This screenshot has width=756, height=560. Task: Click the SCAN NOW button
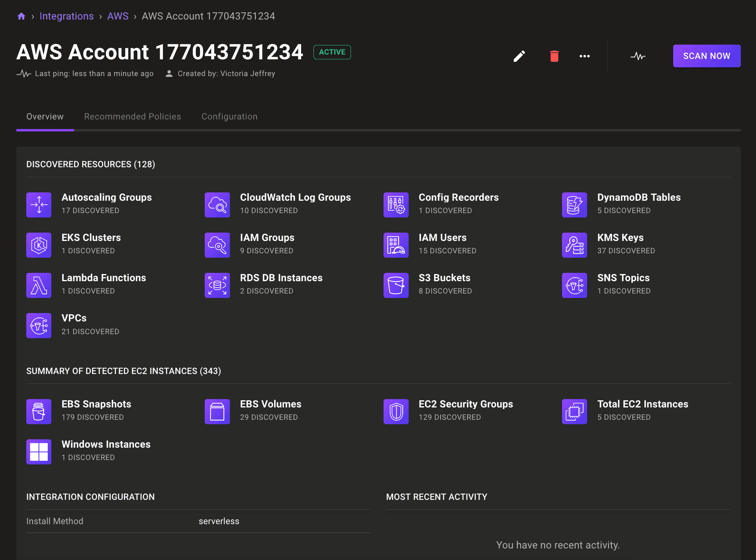pos(706,56)
